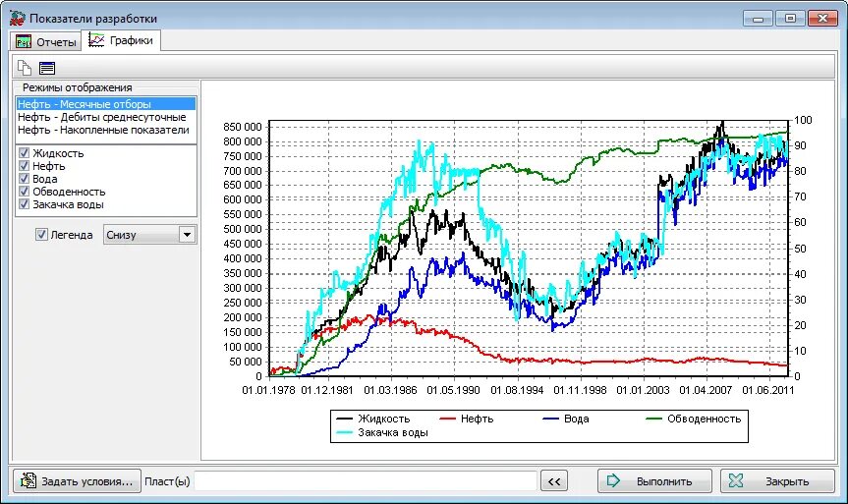Viewport: 848px width, 504px height.
Task: Close the window with title bar X
Action: [x=822, y=19]
